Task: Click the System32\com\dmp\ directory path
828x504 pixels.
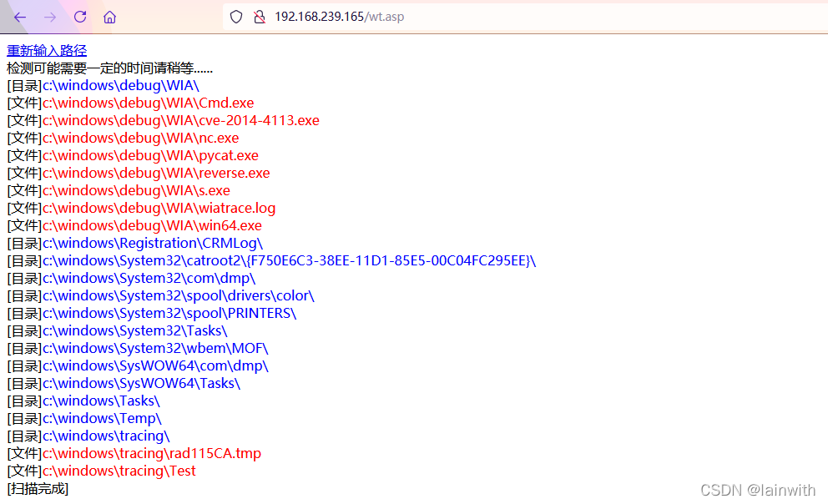Action: [x=149, y=278]
